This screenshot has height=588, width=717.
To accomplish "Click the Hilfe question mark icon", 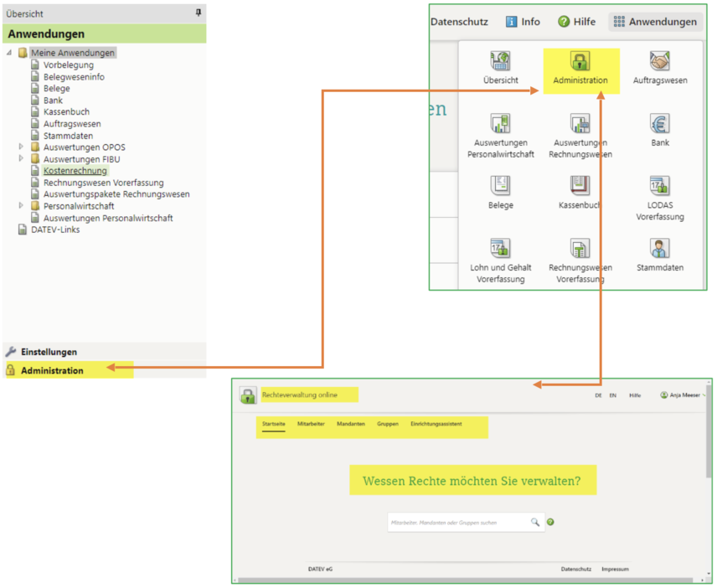I will pos(564,22).
